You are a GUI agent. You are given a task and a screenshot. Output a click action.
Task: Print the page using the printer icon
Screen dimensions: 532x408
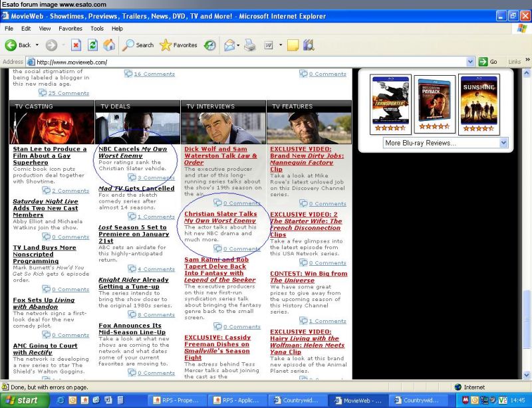[250, 45]
